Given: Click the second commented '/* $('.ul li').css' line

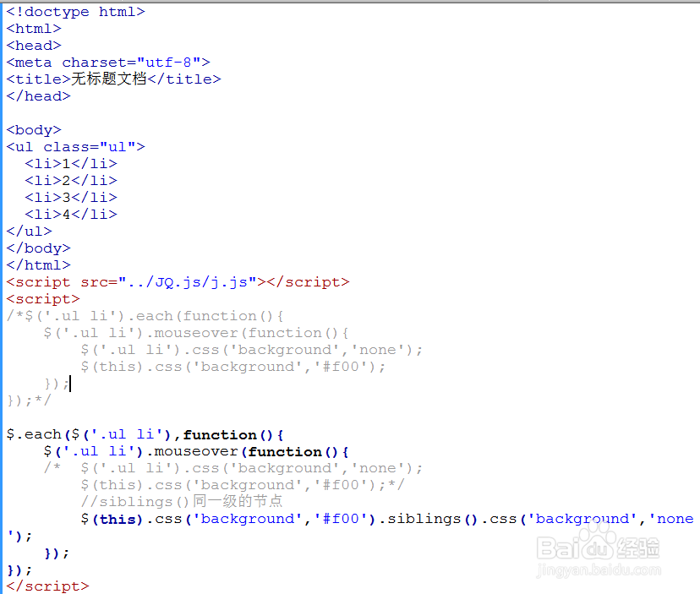Looking at the screenshot, I should (233, 468).
